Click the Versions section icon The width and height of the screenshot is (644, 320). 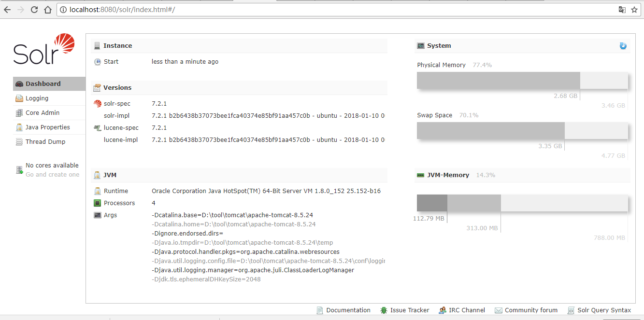97,88
